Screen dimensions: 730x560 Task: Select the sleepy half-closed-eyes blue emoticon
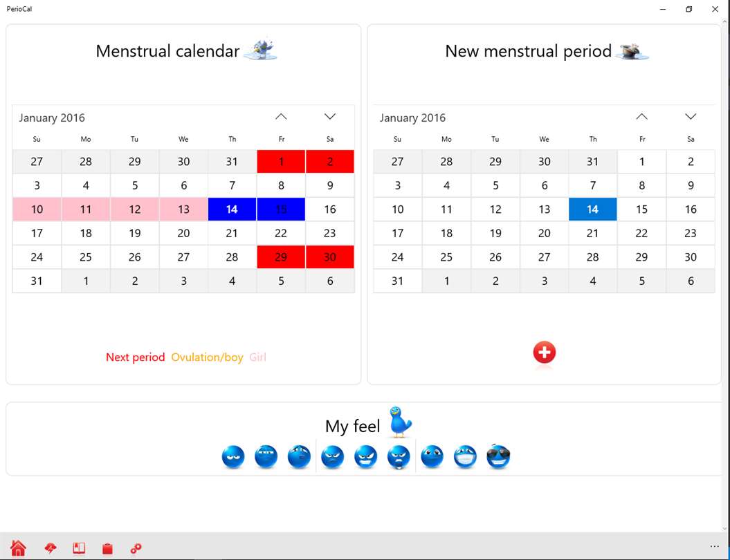[233, 457]
